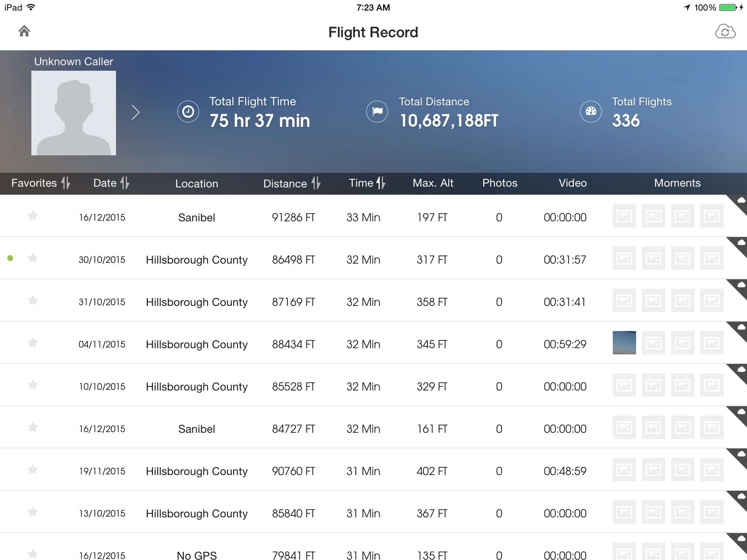Tap the battery indicator in status bar
The height and width of the screenshot is (560, 747).
point(728,7)
